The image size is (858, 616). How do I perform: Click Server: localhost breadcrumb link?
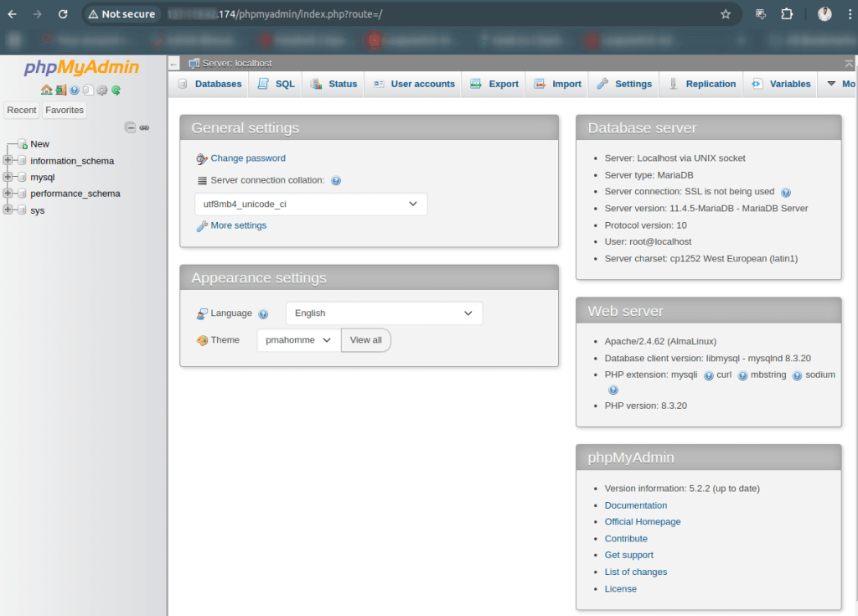[237, 64]
